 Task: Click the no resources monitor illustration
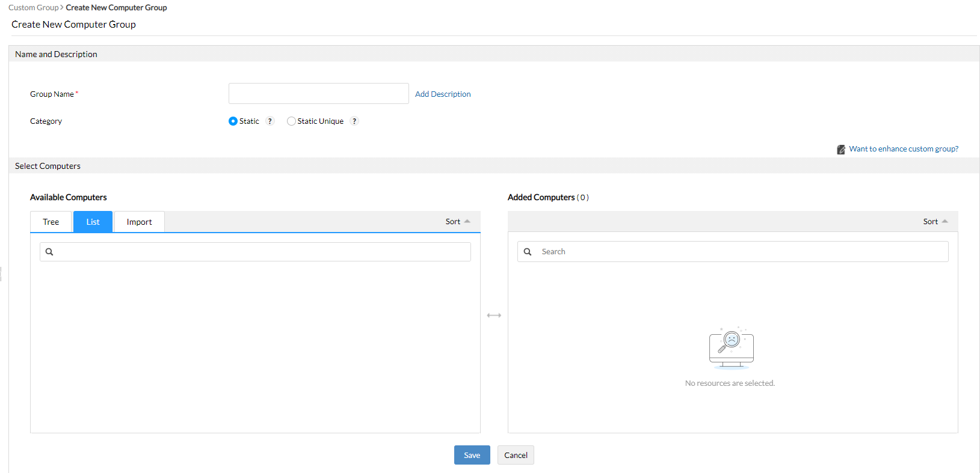(731, 348)
